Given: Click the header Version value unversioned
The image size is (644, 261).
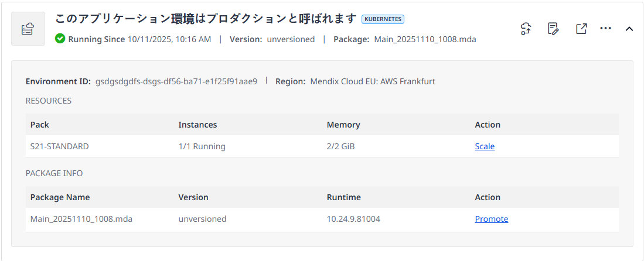Looking at the screenshot, I should pyautogui.click(x=291, y=39).
